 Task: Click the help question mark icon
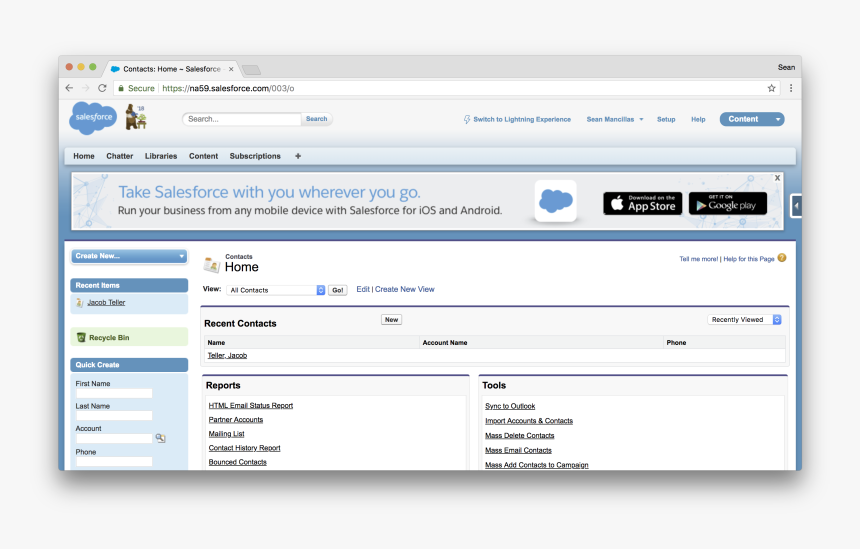(782, 258)
